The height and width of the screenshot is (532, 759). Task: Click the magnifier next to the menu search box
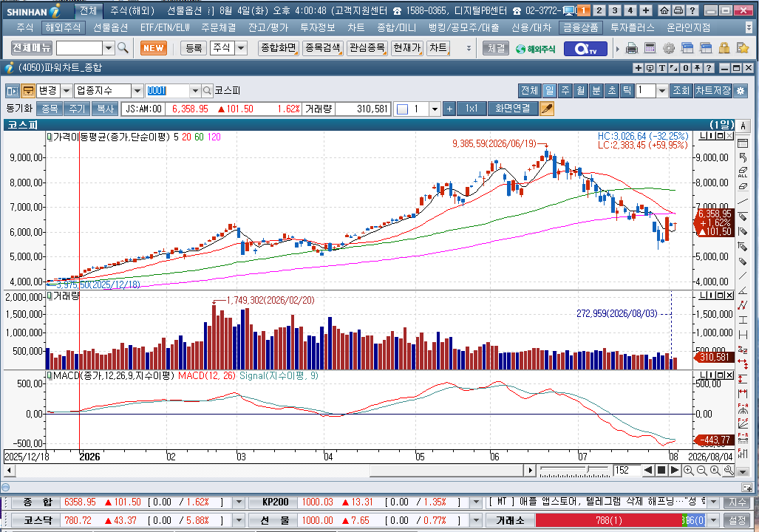click(123, 48)
